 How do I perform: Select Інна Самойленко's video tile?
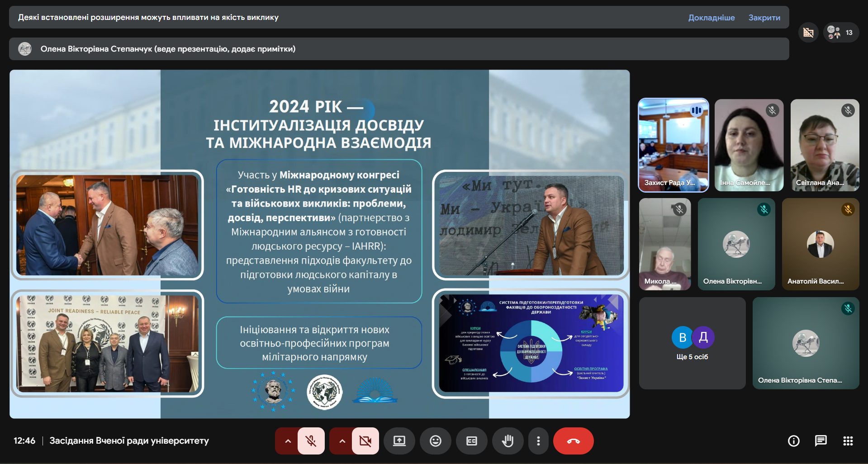749,145
